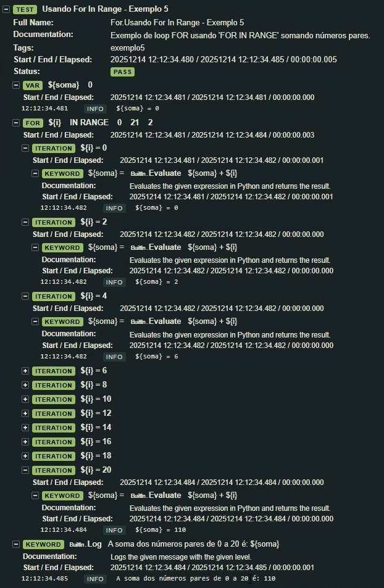This screenshot has width=384, height=588.
Task: Click the exemplo5 tag
Action: pyautogui.click(x=127, y=48)
